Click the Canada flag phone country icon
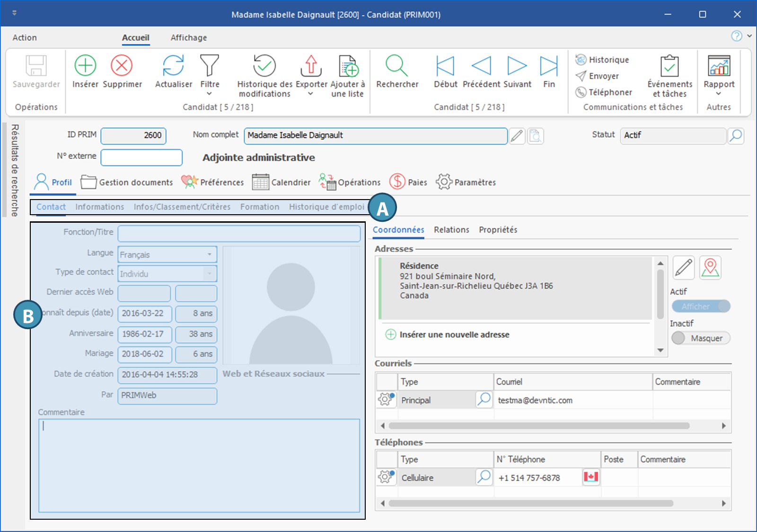The image size is (757, 532). click(x=591, y=477)
